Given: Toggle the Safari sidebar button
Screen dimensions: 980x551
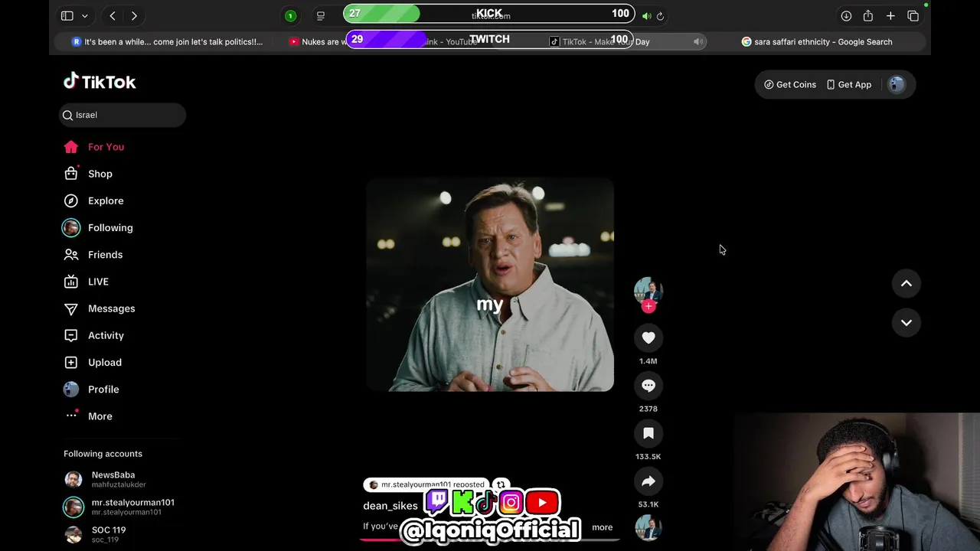Looking at the screenshot, I should [67, 15].
